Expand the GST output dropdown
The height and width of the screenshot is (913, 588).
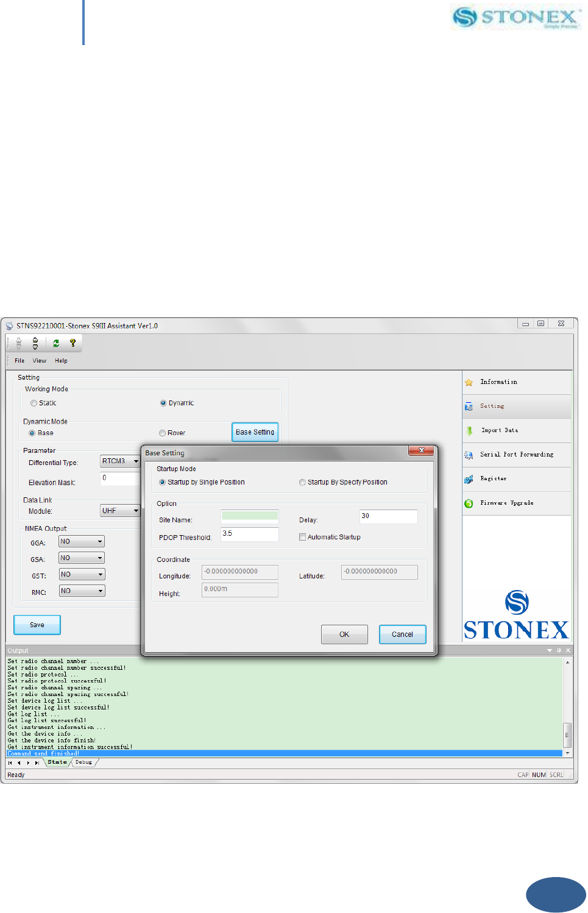click(x=82, y=574)
